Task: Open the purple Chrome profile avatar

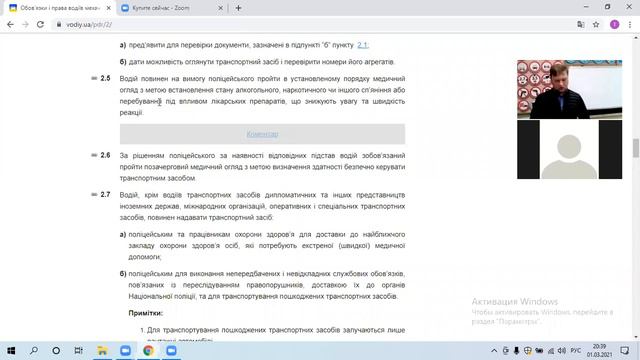Action: pyautogui.click(x=614, y=24)
